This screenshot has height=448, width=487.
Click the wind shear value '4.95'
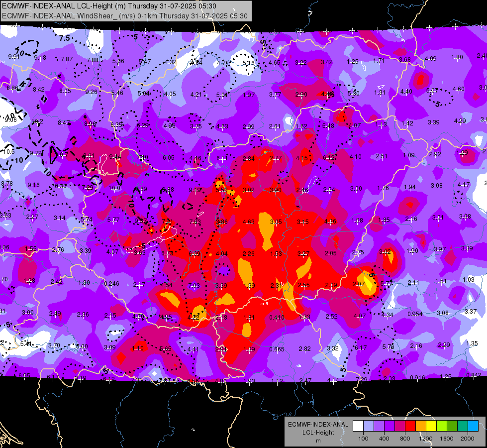tap(166, 317)
